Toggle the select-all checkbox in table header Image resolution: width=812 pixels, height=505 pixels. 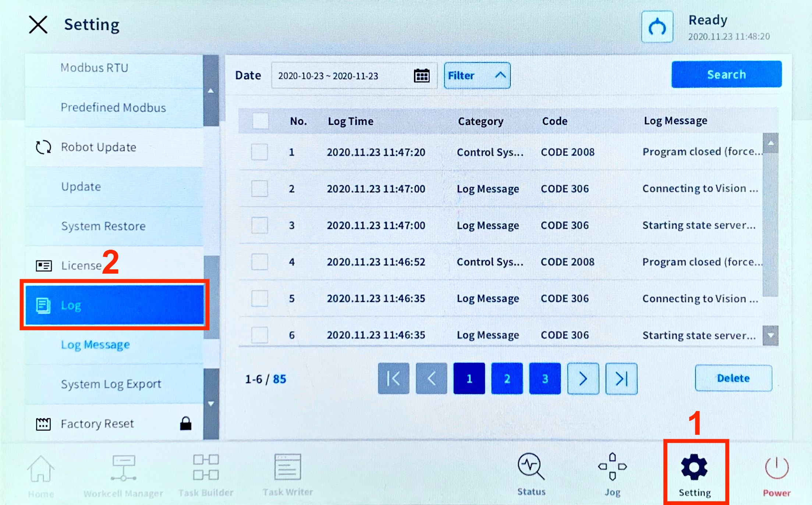(260, 121)
